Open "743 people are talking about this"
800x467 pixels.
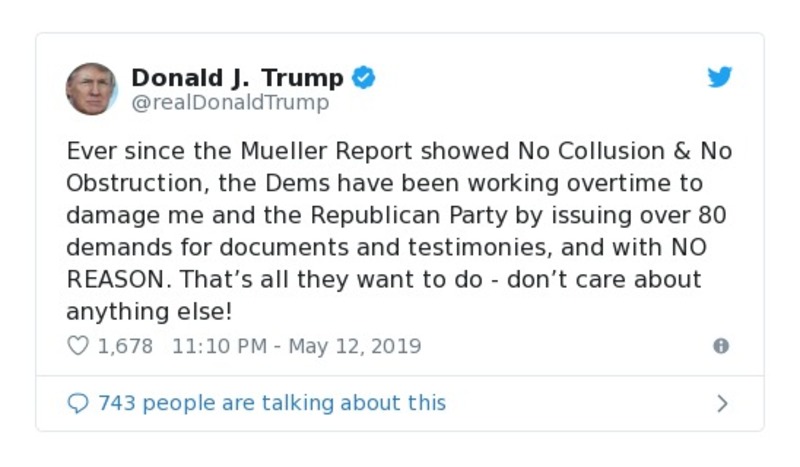(x=272, y=403)
